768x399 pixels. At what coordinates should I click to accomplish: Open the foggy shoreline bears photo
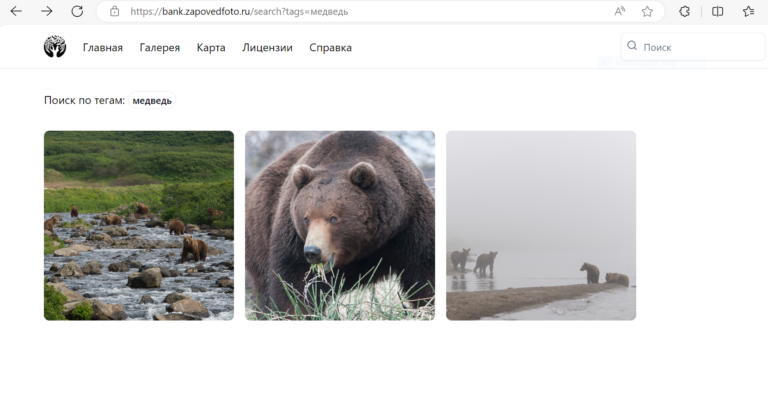[541, 226]
